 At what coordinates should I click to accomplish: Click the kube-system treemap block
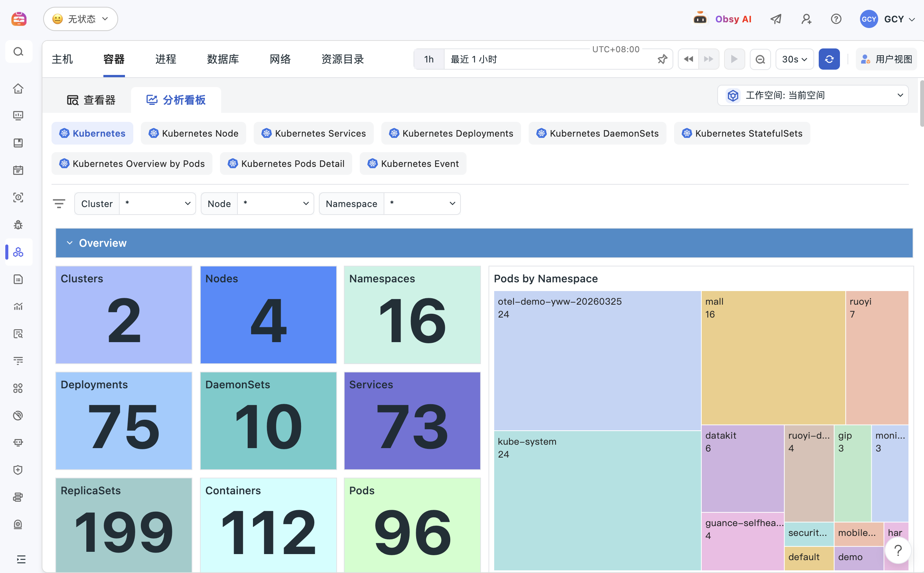point(597,500)
